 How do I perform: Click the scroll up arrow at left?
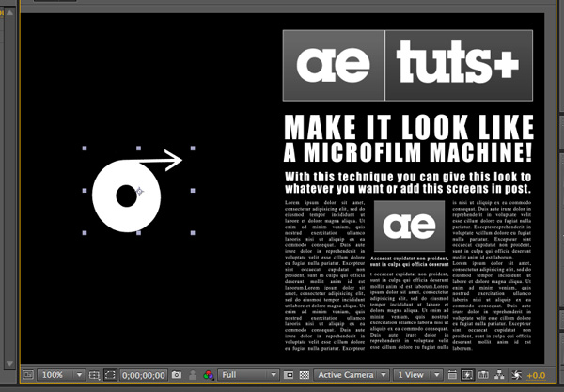coord(9,13)
